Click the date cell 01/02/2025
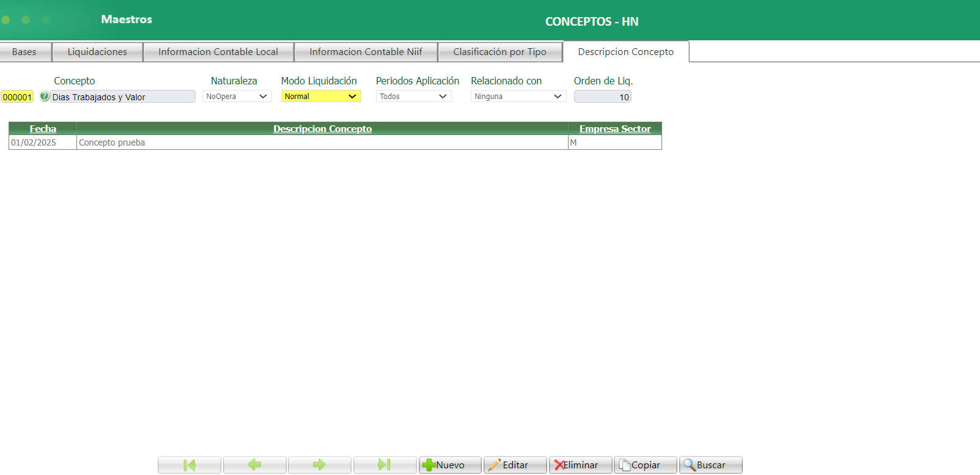The width and height of the screenshot is (980, 475). coord(43,142)
